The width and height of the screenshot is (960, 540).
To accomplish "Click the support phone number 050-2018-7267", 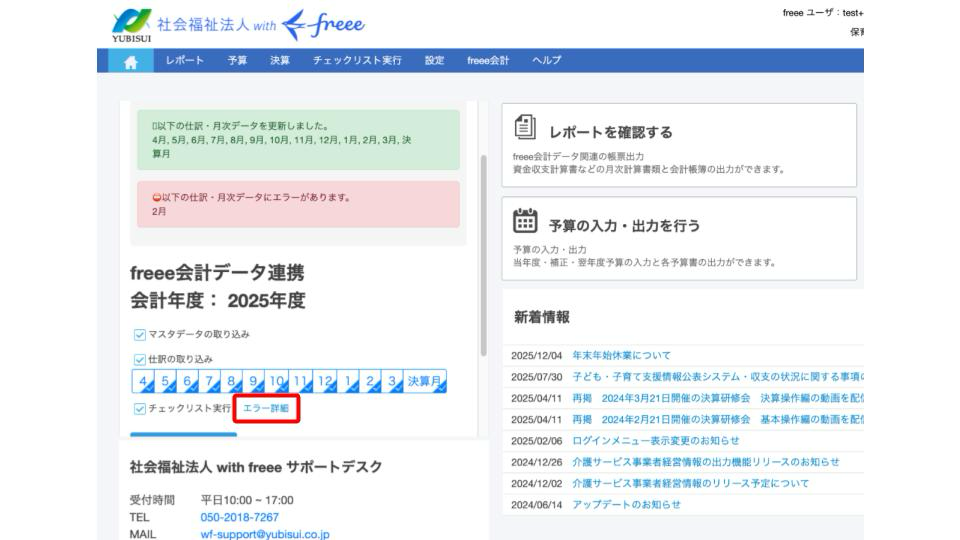I will click(239, 517).
